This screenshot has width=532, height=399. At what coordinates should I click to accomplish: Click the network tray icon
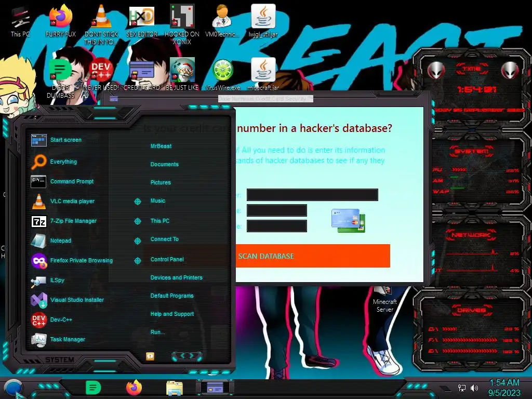point(462,388)
